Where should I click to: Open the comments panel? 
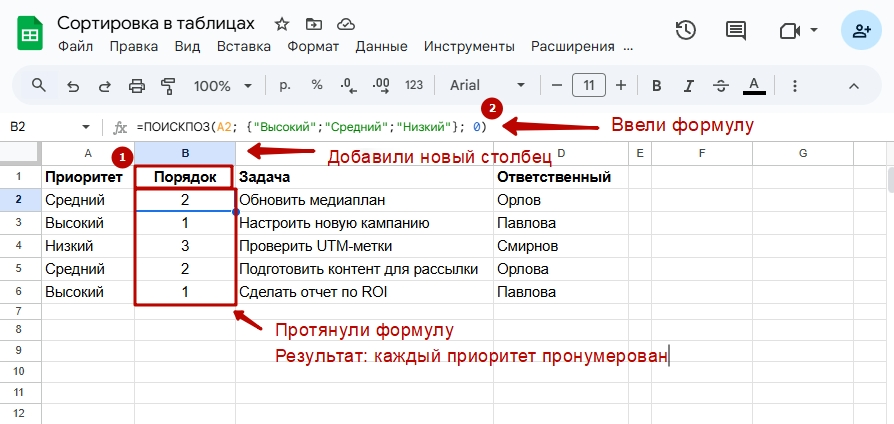(736, 31)
